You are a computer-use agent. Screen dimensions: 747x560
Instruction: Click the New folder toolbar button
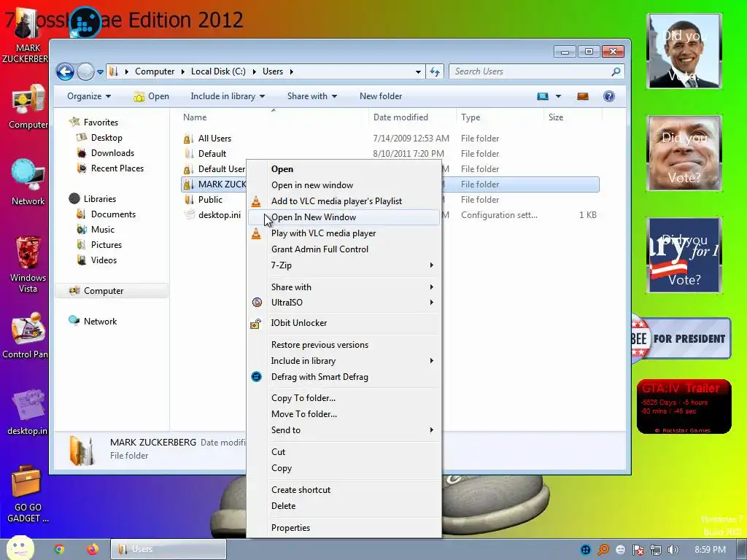tap(381, 96)
